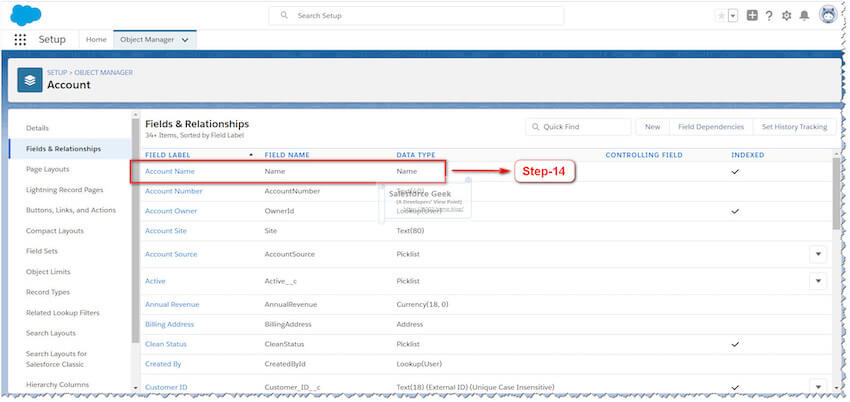Open the help question mark icon
Viewport: 850px width, 402px height.
pos(769,16)
